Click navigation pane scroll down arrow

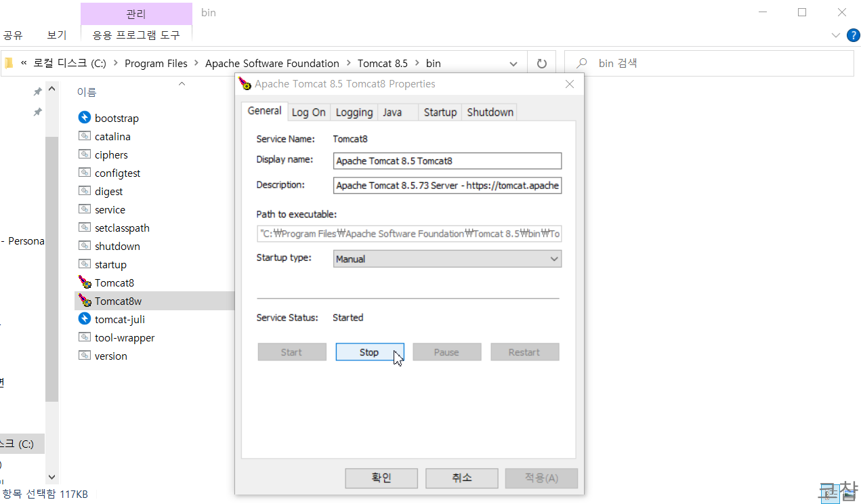(x=52, y=477)
